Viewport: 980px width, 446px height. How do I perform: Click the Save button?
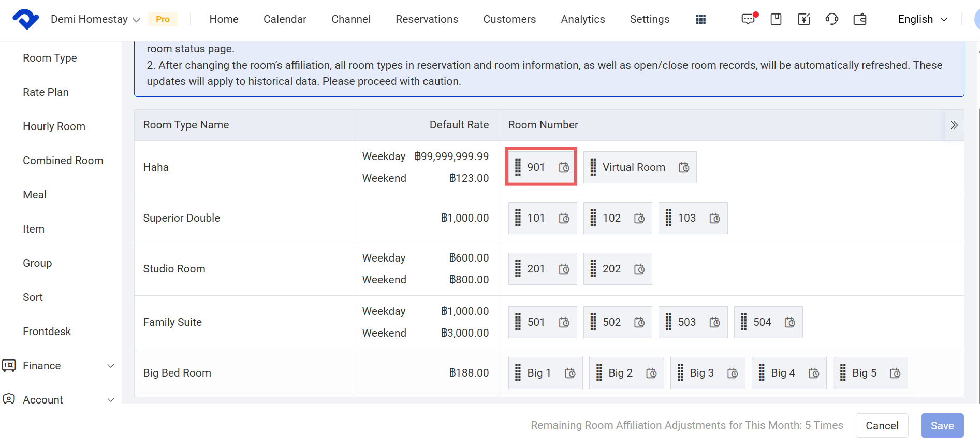tap(942, 425)
